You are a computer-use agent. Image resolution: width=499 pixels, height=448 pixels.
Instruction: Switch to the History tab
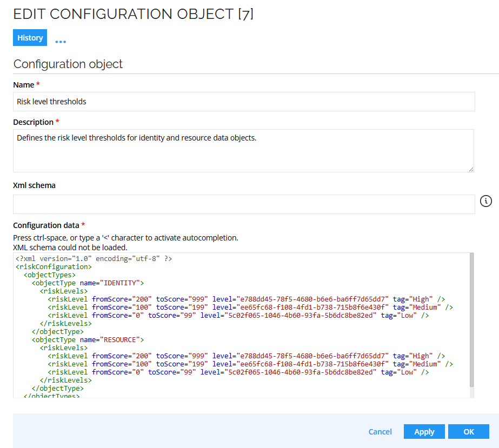click(x=30, y=37)
